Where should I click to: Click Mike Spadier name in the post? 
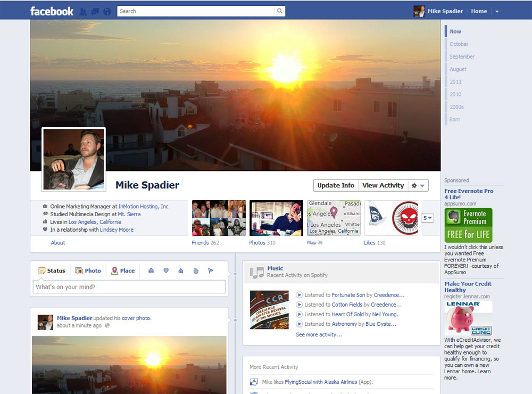(74, 318)
